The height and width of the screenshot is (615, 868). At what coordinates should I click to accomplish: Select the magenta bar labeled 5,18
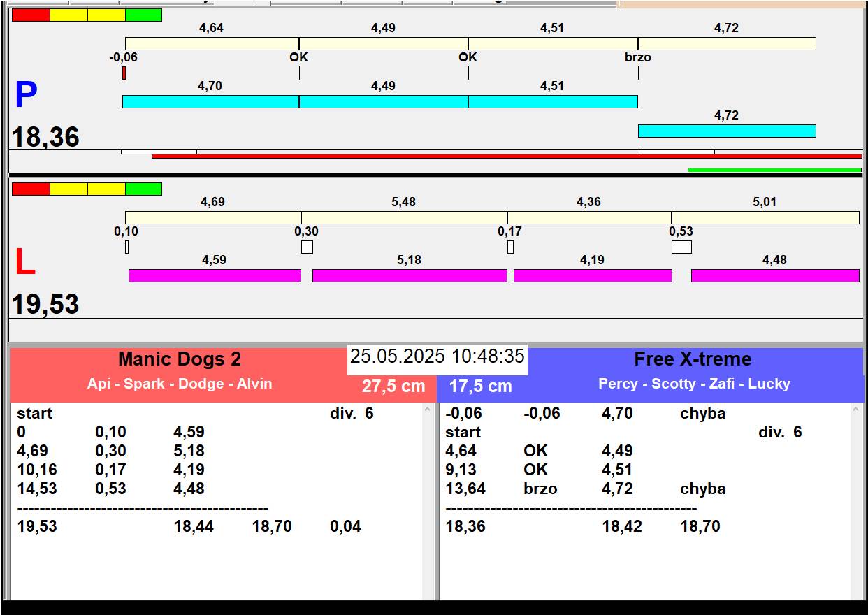410,275
